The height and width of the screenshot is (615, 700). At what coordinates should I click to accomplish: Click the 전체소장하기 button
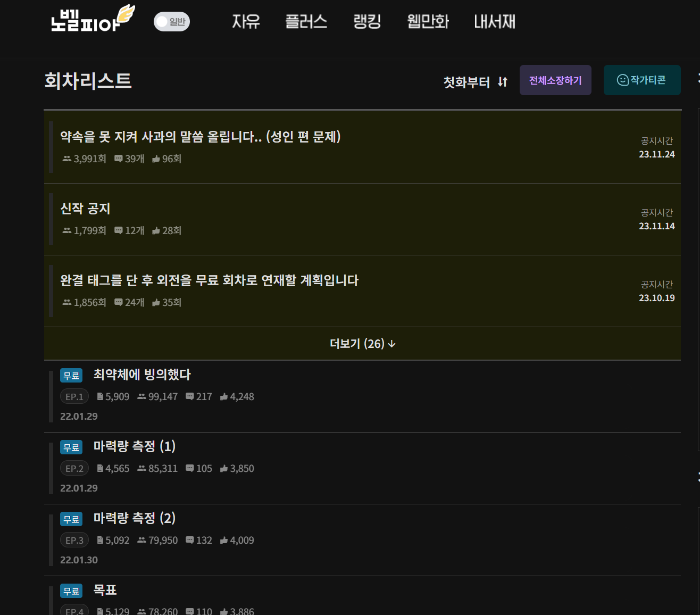(x=555, y=80)
